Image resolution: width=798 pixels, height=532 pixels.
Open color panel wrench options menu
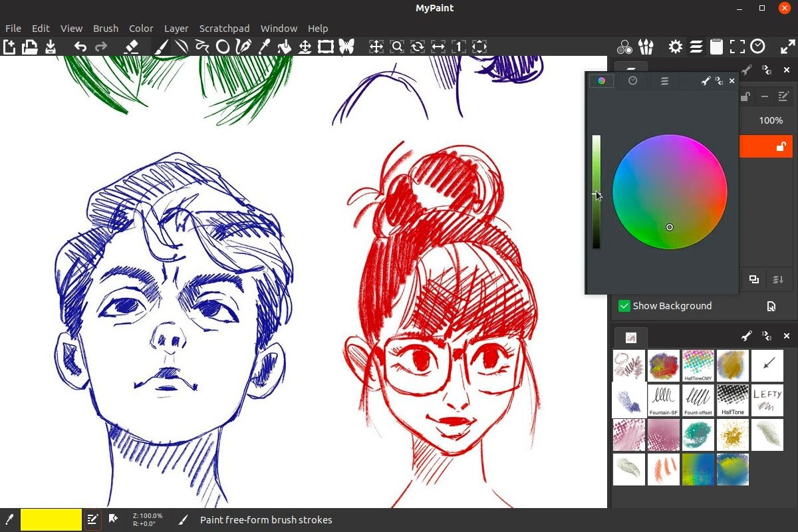click(706, 80)
